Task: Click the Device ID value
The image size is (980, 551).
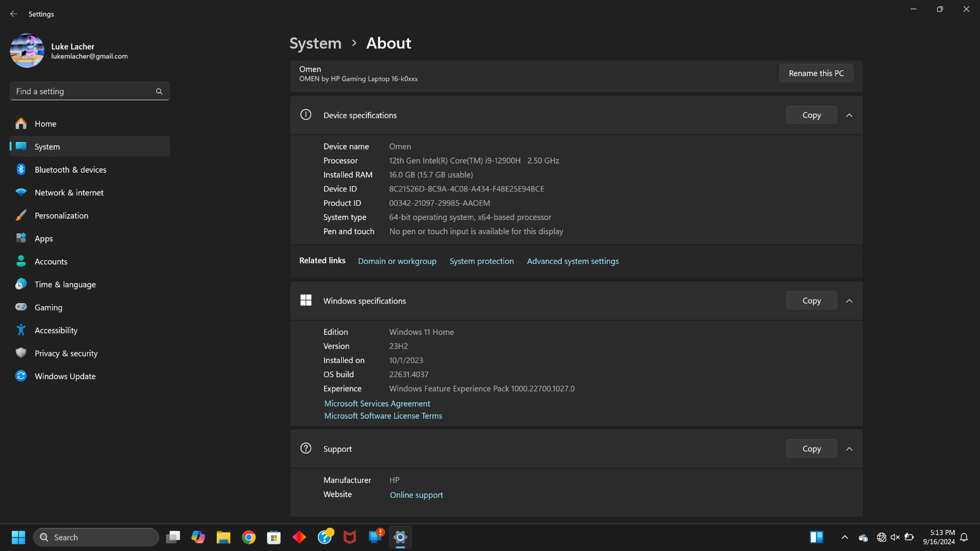Action: (467, 189)
